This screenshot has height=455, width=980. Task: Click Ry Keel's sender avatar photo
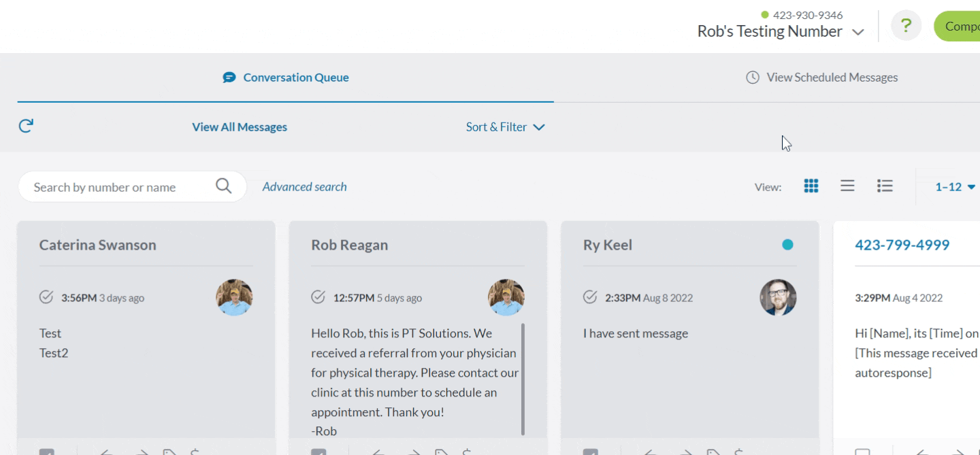point(778,297)
